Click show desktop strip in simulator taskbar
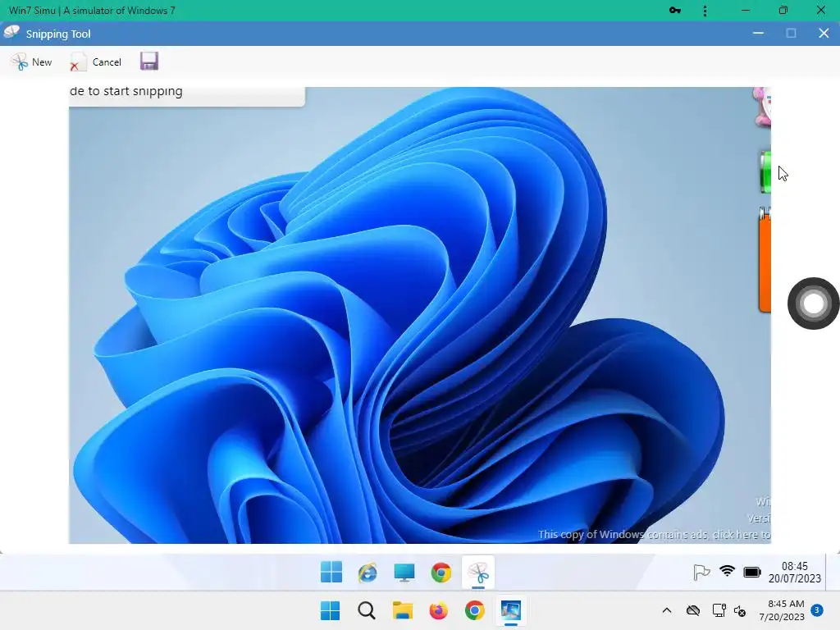This screenshot has width=840, height=630. click(x=832, y=572)
